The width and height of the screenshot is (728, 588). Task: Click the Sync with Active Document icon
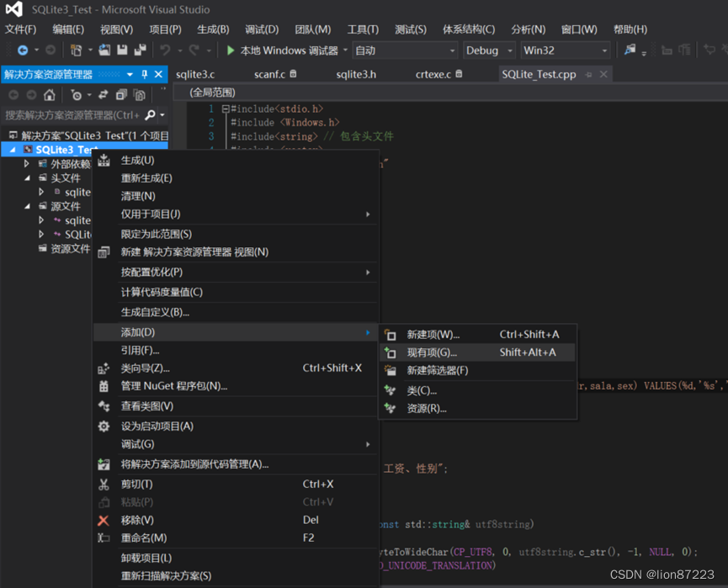(104, 95)
